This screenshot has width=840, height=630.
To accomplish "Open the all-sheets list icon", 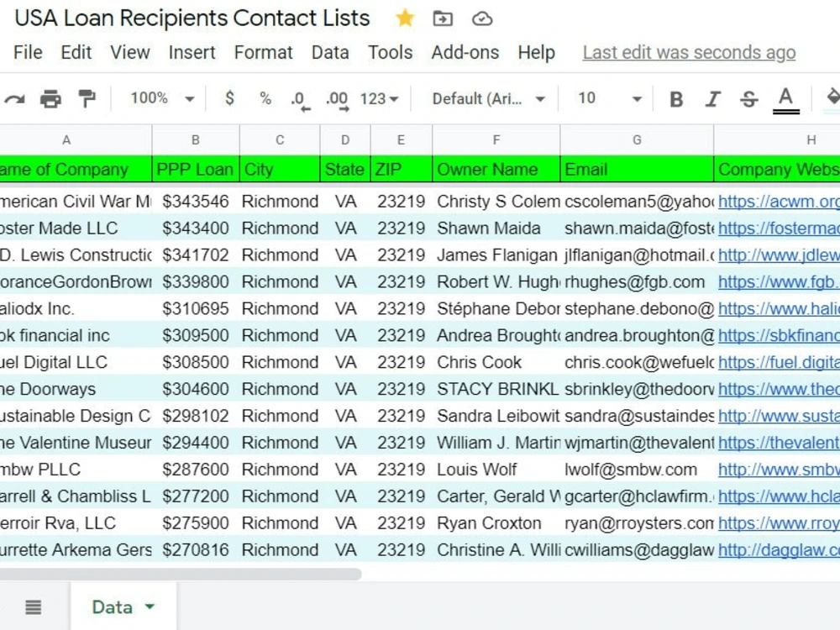I will pyautogui.click(x=32, y=606).
